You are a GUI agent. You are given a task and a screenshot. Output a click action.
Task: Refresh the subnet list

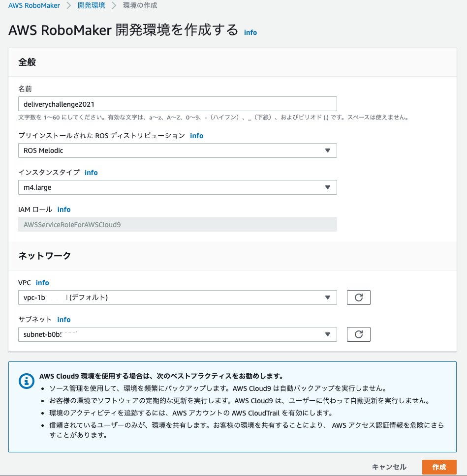point(359,334)
